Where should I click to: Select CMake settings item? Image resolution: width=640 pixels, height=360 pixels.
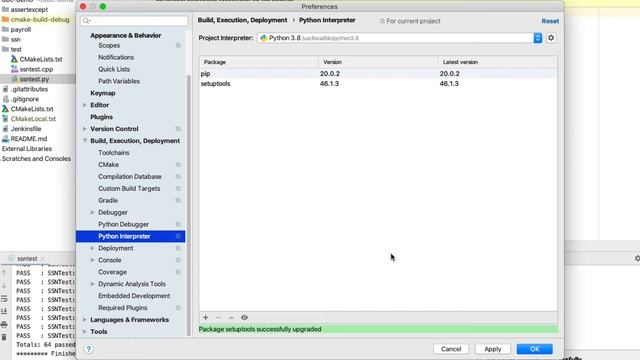(x=109, y=164)
